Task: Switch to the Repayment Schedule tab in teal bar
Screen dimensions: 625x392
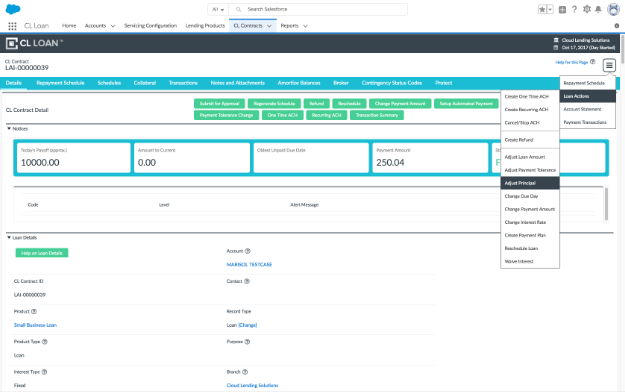Action: (x=60, y=83)
